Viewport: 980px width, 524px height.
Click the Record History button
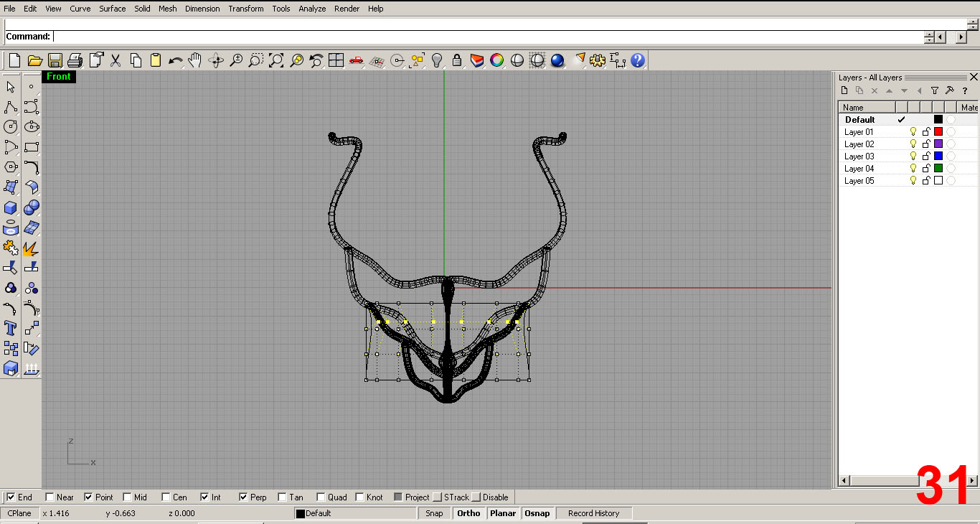593,513
